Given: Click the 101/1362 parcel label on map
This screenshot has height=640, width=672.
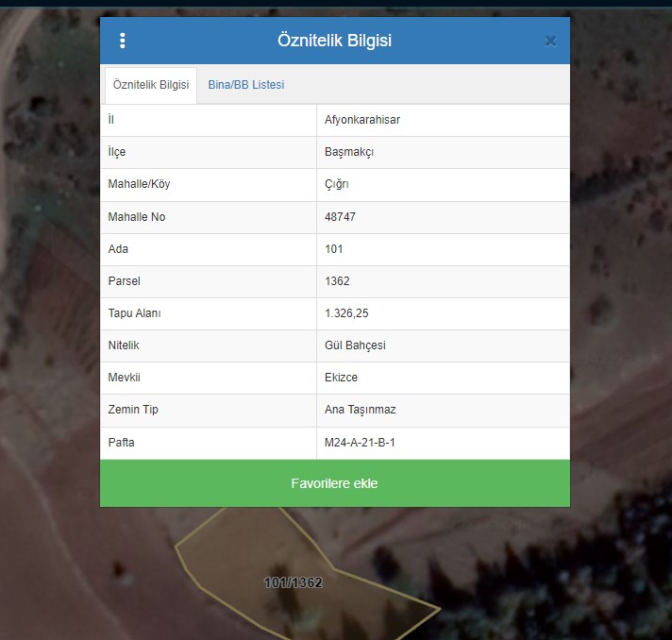Looking at the screenshot, I should [x=294, y=582].
